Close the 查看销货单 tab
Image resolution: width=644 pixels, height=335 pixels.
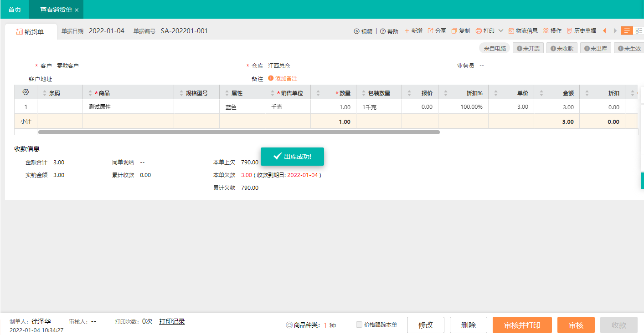click(x=77, y=10)
